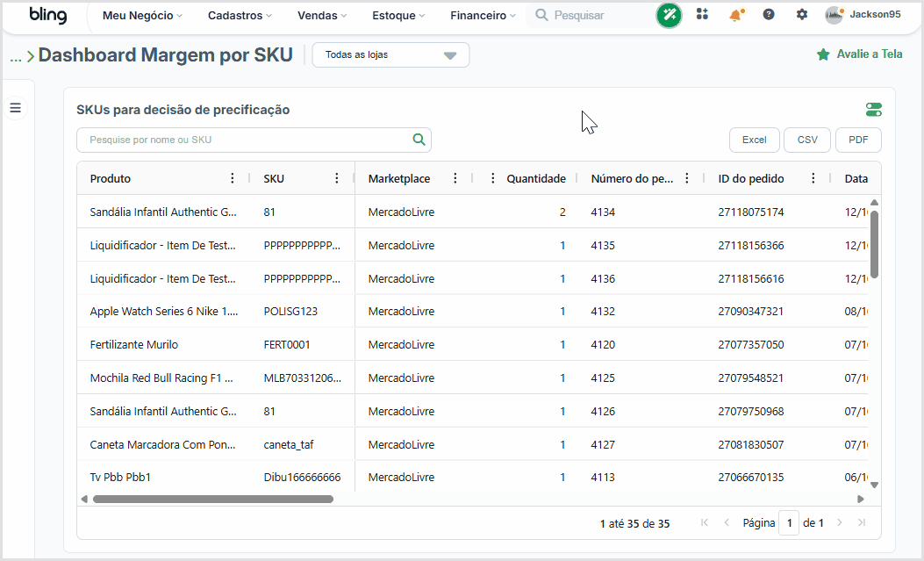
Task: Go to last page of table
Action: point(862,522)
